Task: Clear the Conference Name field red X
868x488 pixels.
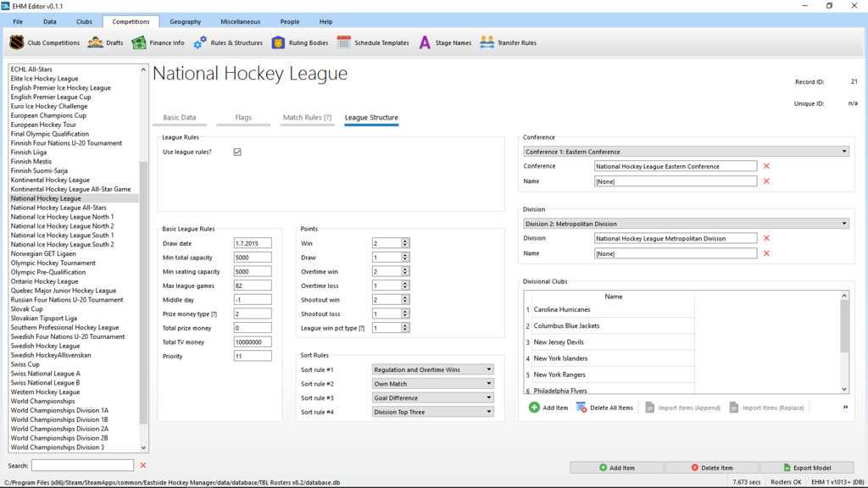Action: (x=766, y=181)
